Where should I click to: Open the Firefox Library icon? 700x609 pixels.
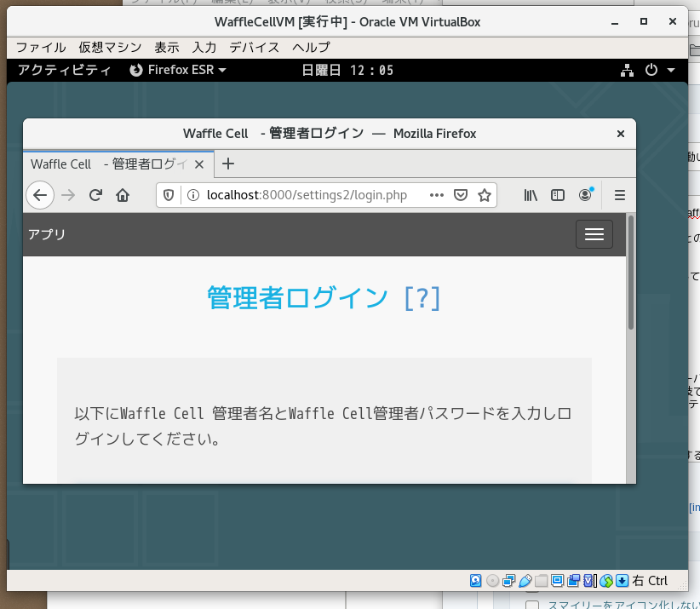tap(531, 195)
